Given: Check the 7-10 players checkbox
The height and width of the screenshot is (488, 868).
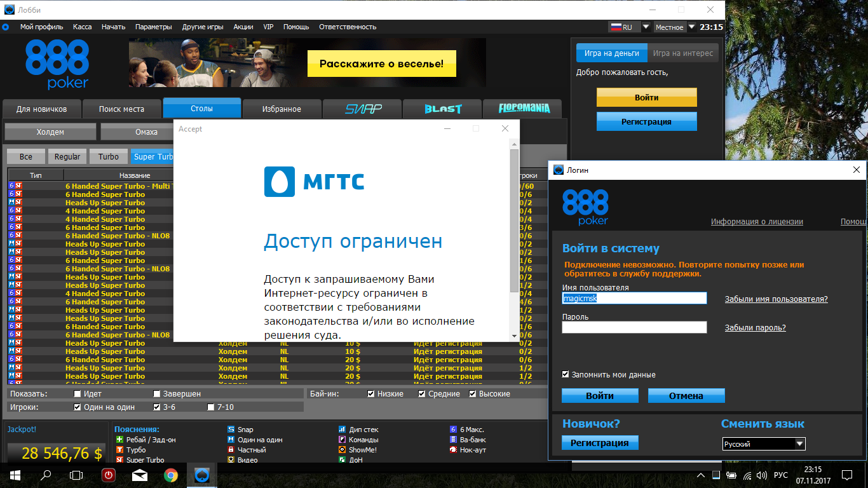Looking at the screenshot, I should [x=211, y=407].
